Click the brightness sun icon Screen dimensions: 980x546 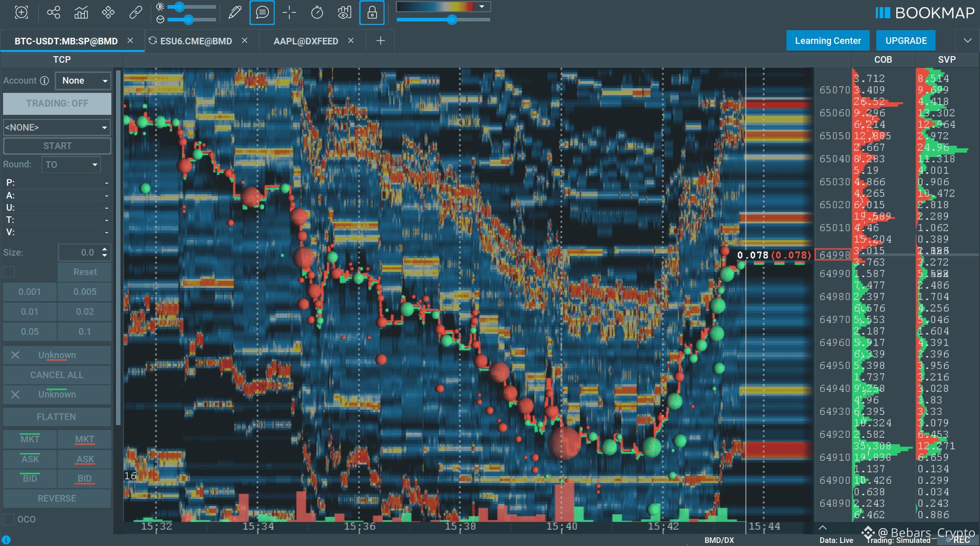160,7
